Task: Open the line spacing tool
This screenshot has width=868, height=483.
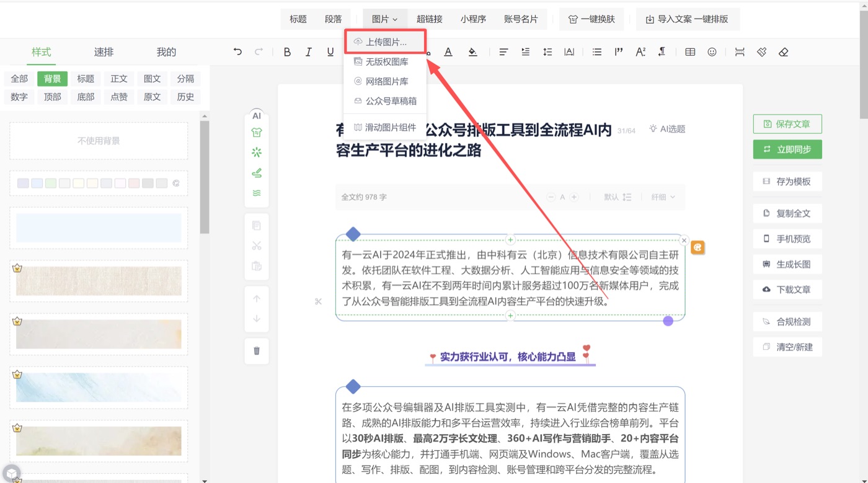Action: point(547,52)
